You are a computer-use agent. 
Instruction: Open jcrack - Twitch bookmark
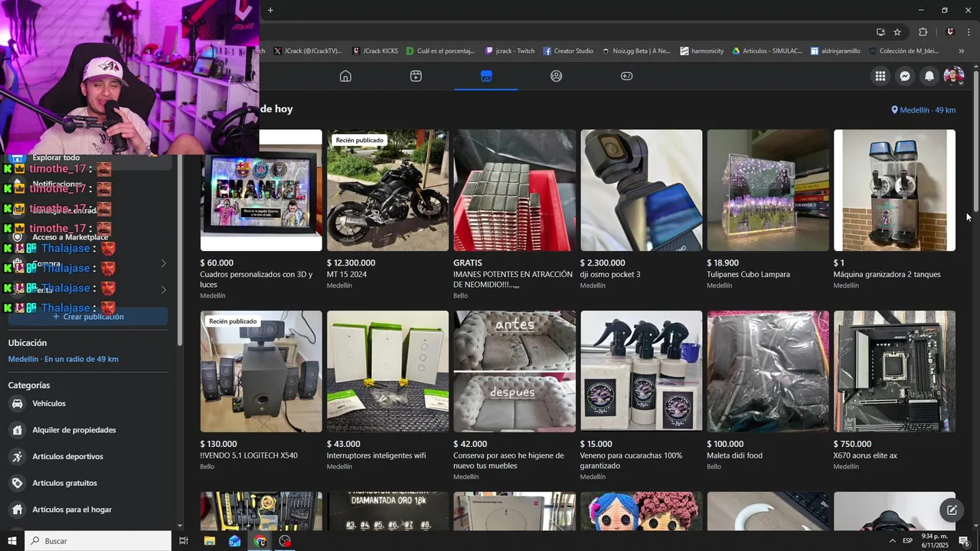(510, 51)
